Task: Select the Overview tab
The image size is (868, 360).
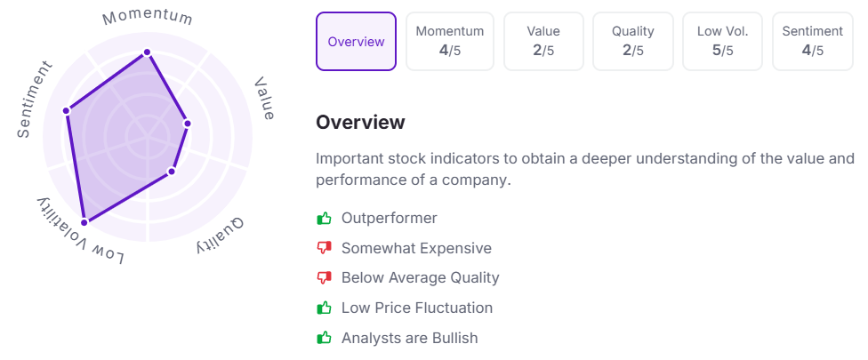Action: click(356, 42)
